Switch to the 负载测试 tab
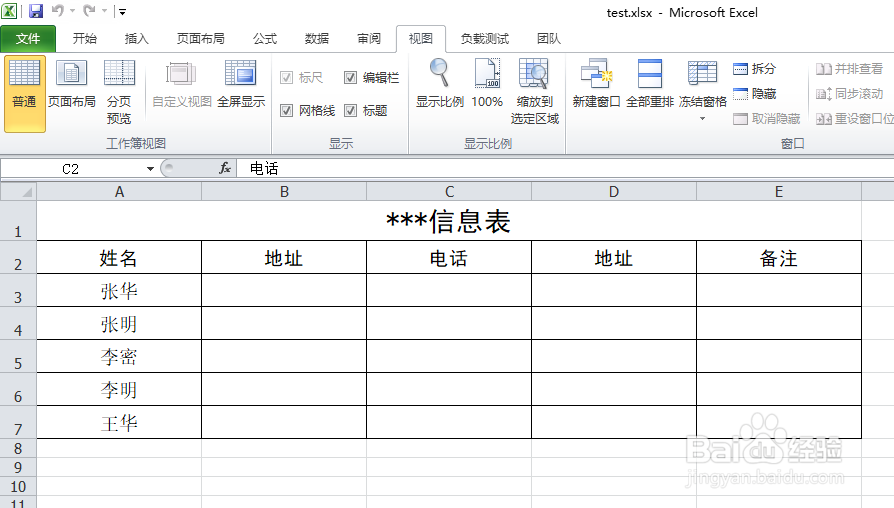 [485, 39]
